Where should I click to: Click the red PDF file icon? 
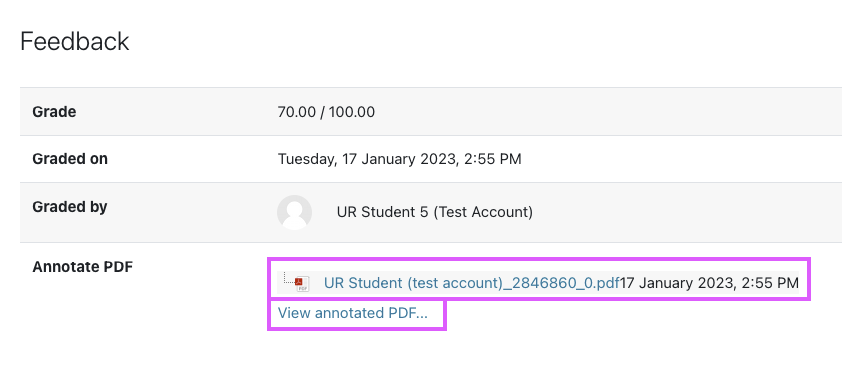303,284
